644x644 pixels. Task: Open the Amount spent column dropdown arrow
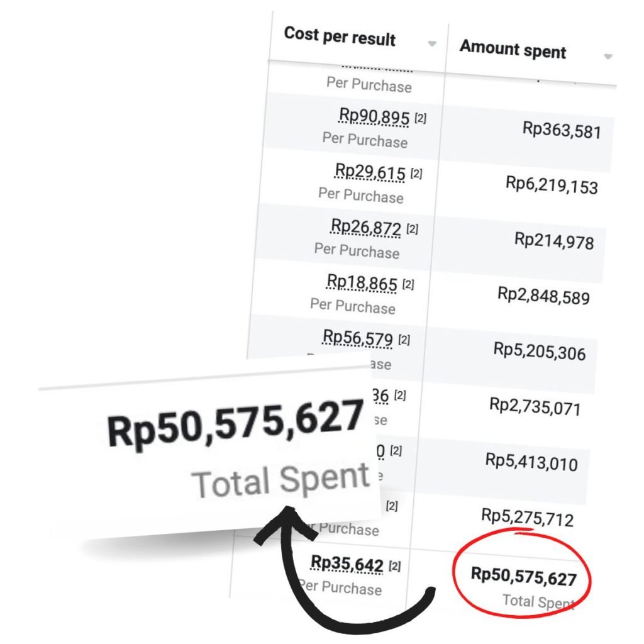608,57
